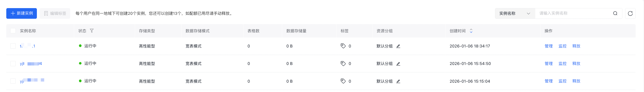Click 释放 for the 18:34:17 instance
This screenshot has width=644, height=92.
pyautogui.click(x=576, y=46)
